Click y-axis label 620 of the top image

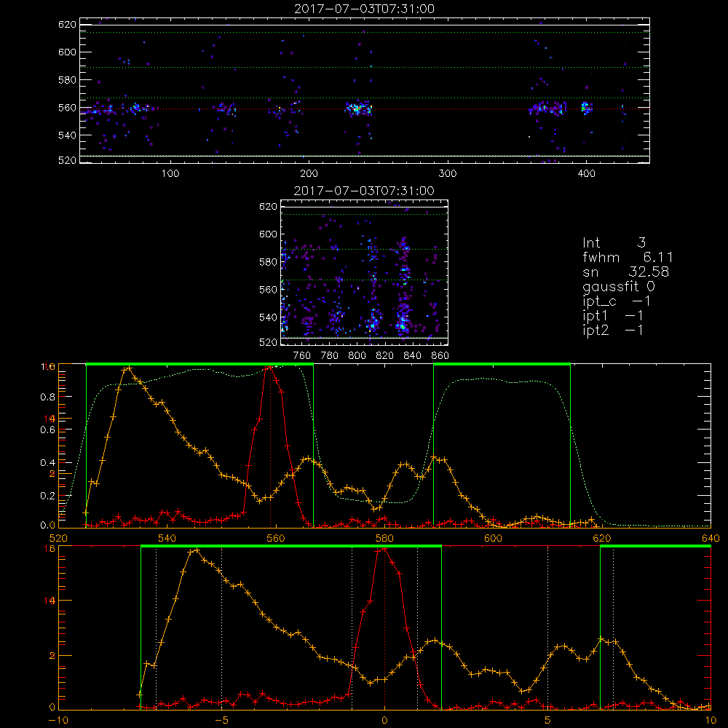point(67,25)
